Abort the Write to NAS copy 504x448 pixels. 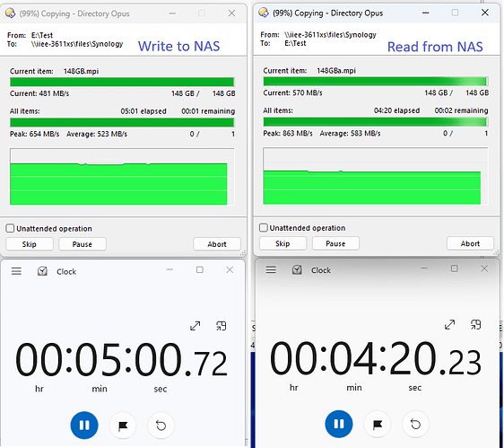point(217,244)
